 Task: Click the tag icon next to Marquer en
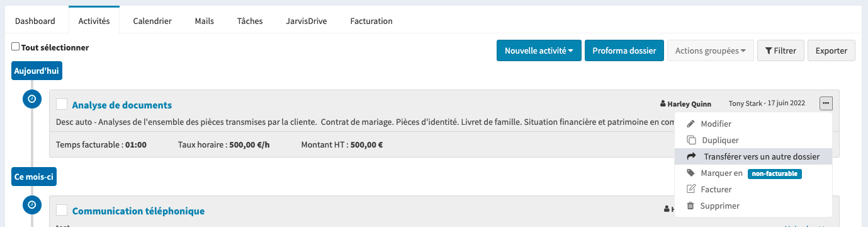coord(690,173)
